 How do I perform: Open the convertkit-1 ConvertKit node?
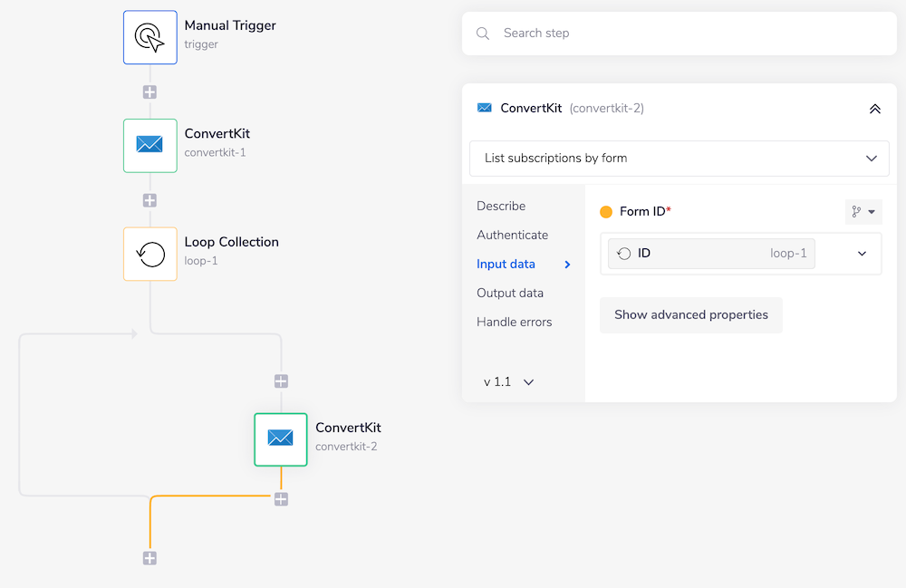click(x=149, y=146)
